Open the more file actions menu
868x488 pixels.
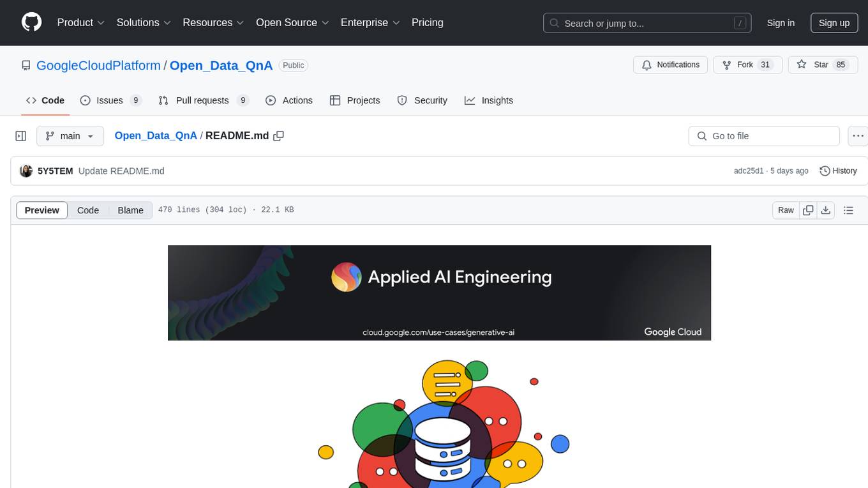point(858,136)
